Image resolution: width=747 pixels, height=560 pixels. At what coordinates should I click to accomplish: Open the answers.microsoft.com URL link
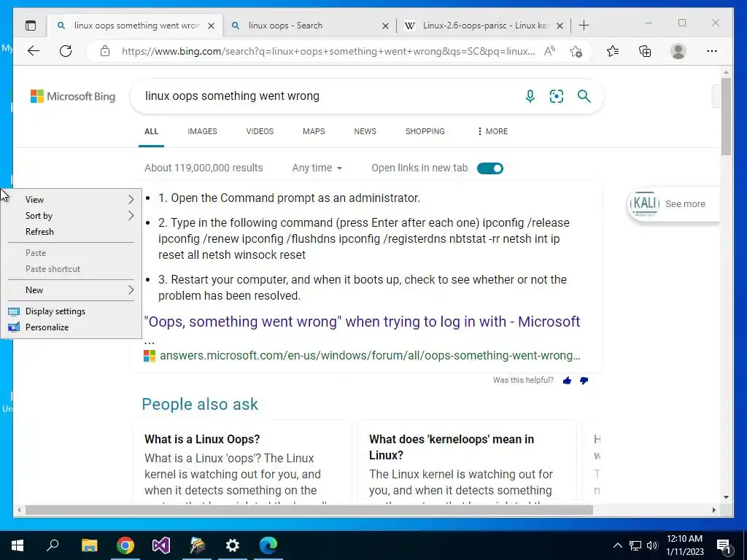(x=370, y=356)
